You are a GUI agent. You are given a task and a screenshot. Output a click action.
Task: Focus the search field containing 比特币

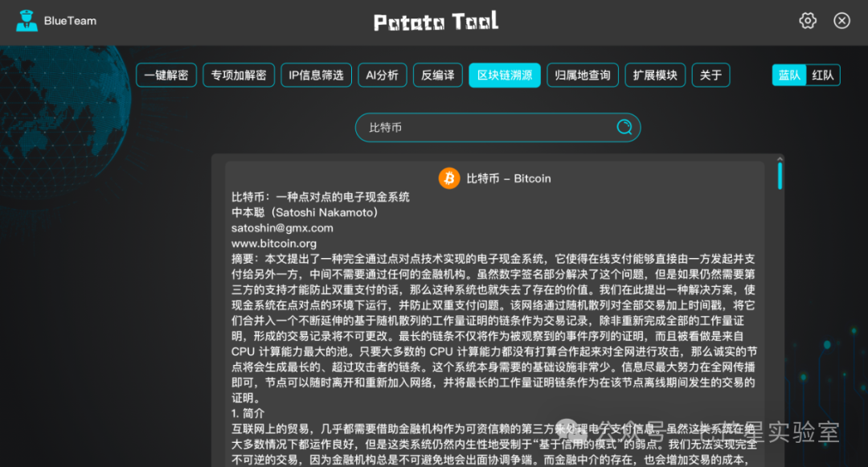coord(497,127)
